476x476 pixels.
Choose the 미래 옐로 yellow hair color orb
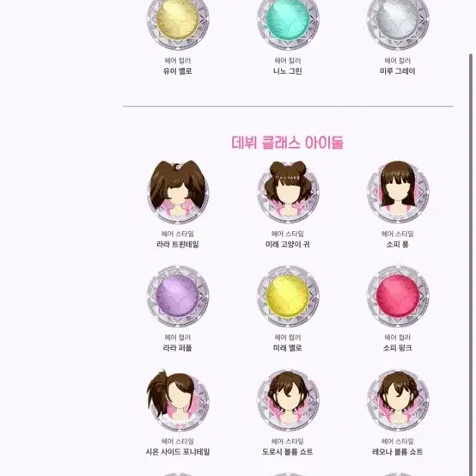288,296
